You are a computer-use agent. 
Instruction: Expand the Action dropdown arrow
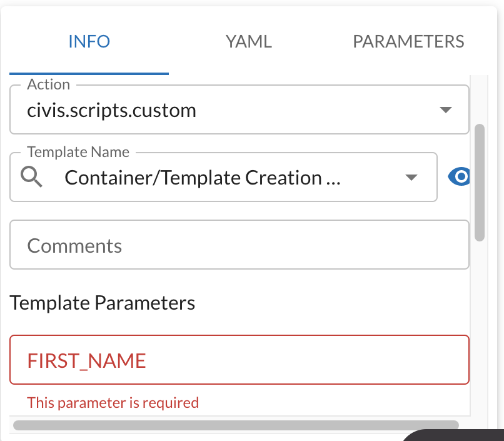pos(445,110)
